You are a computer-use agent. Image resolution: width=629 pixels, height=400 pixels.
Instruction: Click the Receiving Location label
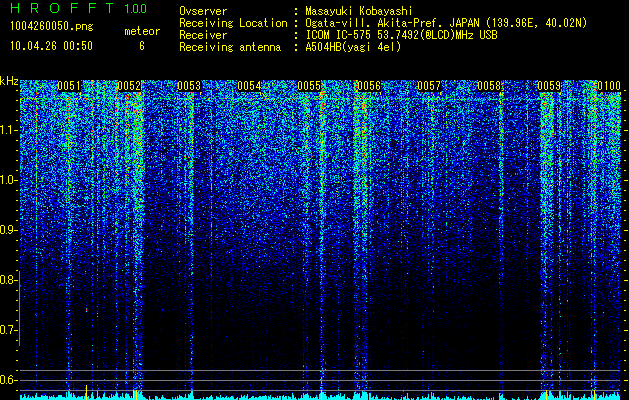tap(233, 23)
